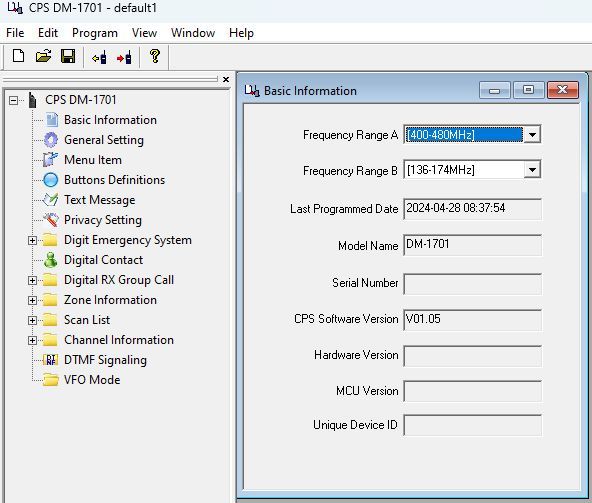Screen dimensions: 592x503
Task: Expand the Zone Information node
Action: pyautogui.click(x=32, y=300)
